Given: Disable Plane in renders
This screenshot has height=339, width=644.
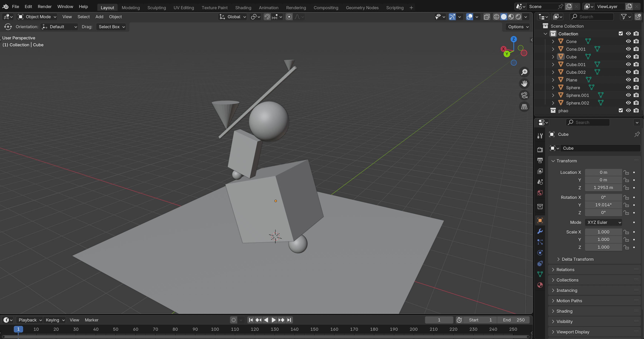Looking at the screenshot, I should 636,80.
